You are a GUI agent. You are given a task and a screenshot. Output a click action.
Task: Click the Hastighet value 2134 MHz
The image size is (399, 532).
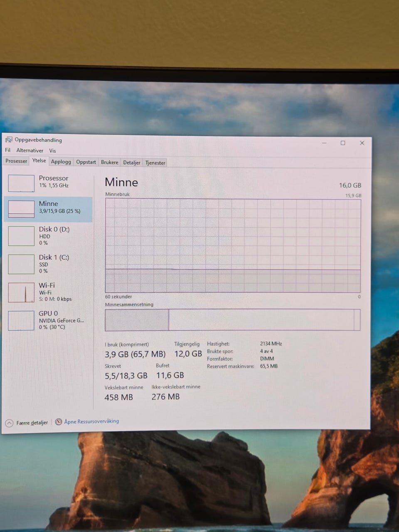[271, 344]
